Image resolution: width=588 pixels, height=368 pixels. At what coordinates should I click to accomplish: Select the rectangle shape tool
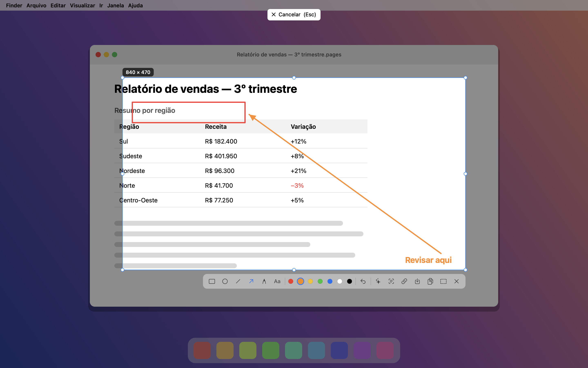212,281
